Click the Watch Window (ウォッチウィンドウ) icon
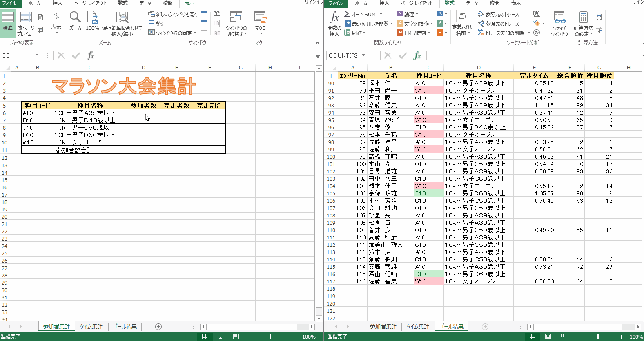The width and height of the screenshot is (644, 341). pyautogui.click(x=559, y=24)
